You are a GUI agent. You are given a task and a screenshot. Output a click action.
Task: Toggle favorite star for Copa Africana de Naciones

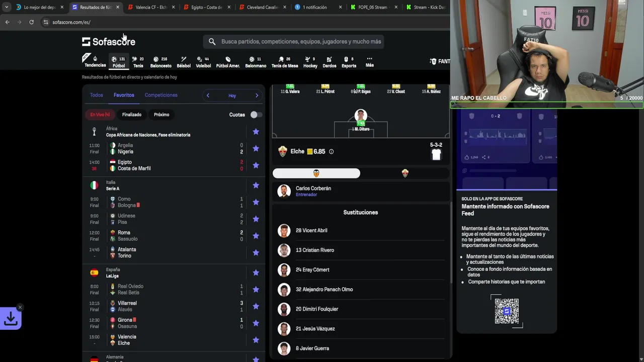(256, 132)
